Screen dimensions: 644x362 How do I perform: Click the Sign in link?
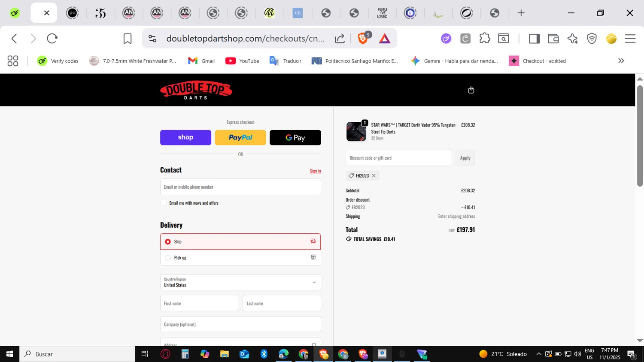pos(315,171)
